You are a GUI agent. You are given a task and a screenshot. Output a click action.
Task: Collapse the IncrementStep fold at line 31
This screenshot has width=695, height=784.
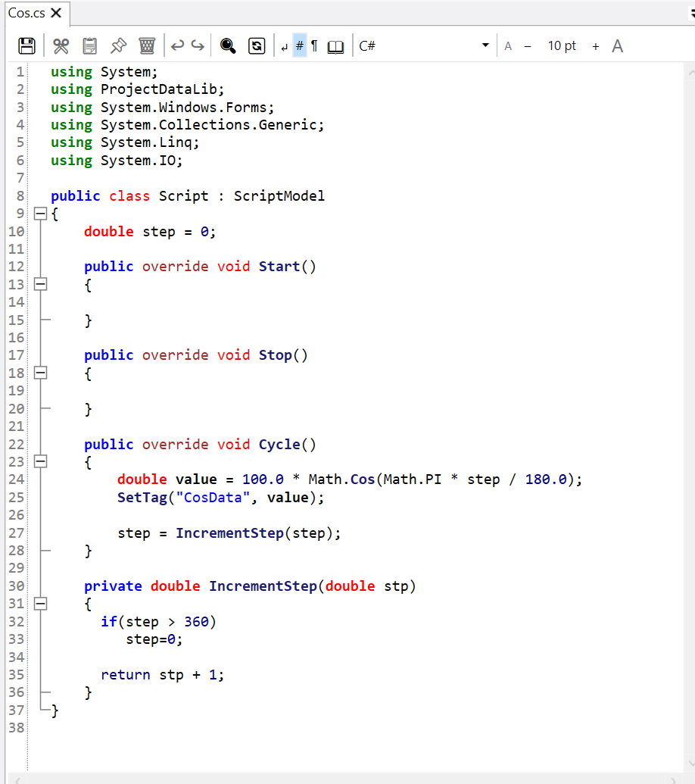point(40,604)
